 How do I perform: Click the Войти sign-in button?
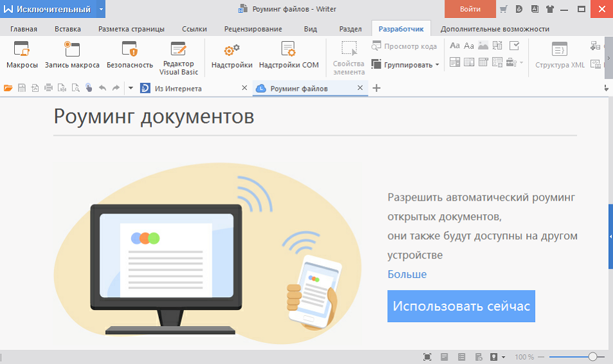[x=470, y=9]
